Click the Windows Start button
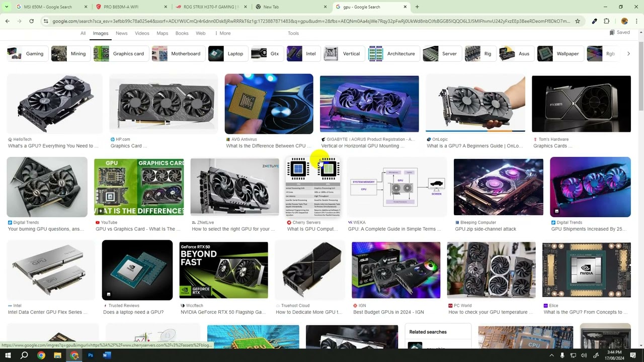644x362 pixels. click(7, 355)
